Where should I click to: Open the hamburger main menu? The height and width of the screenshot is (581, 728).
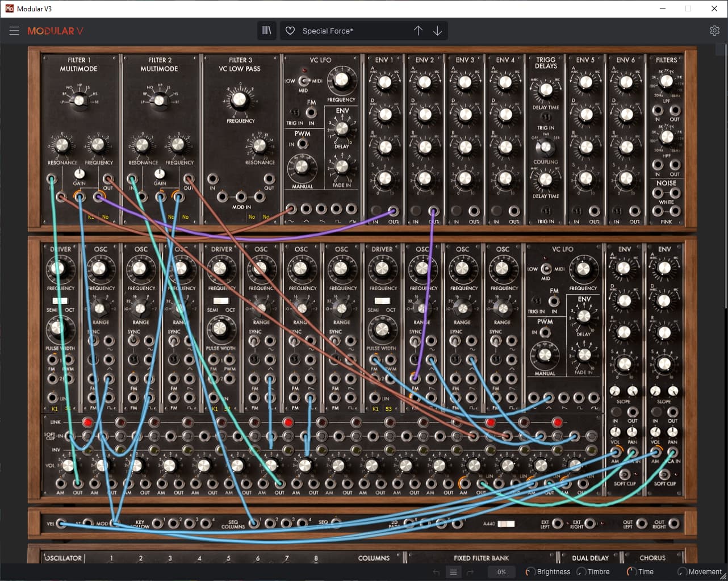pos(14,31)
